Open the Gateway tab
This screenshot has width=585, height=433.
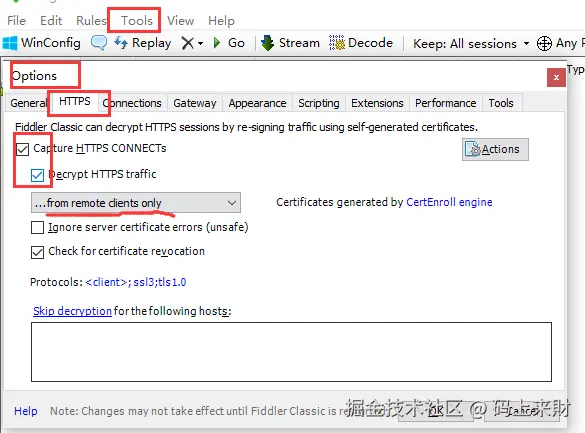(x=195, y=103)
